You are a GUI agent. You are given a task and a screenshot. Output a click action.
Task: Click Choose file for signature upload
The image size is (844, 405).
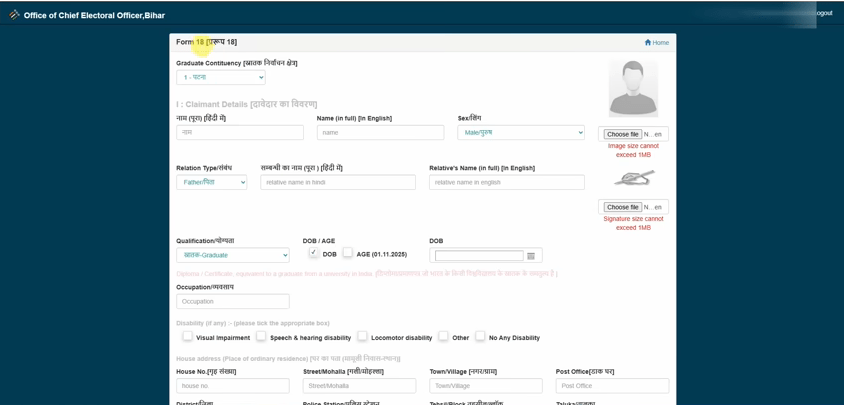click(623, 207)
